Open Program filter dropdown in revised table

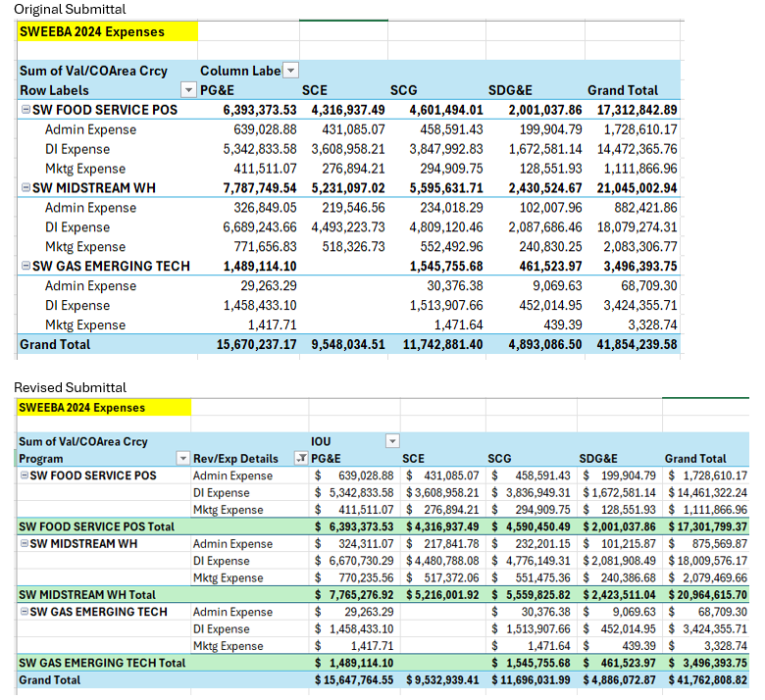pyautogui.click(x=183, y=458)
